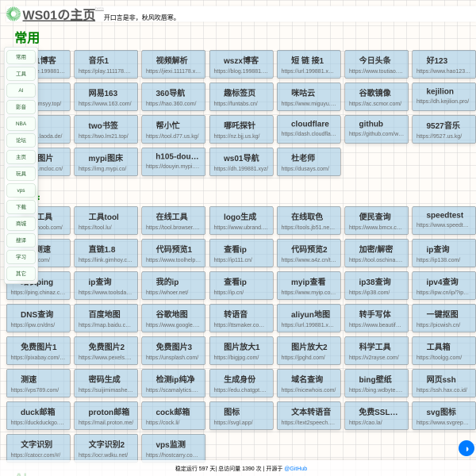
Task: Click the 哪吒探针 card
Action: click(241, 129)
